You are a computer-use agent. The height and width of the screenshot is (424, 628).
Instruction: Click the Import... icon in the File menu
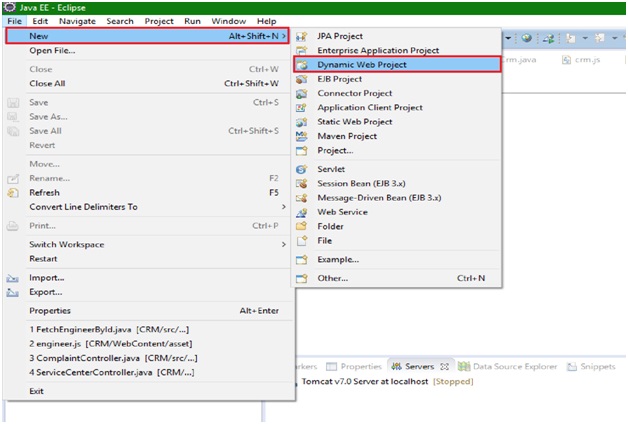13,278
